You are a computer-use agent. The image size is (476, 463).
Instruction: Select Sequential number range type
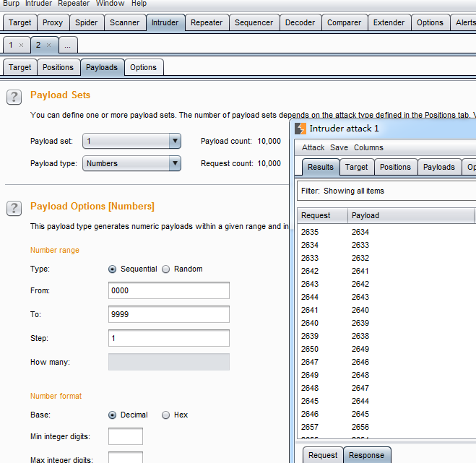coord(113,269)
